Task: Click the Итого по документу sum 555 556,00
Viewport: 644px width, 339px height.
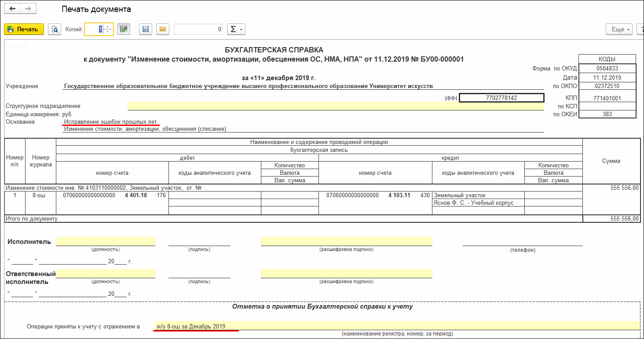Action: (x=611, y=219)
